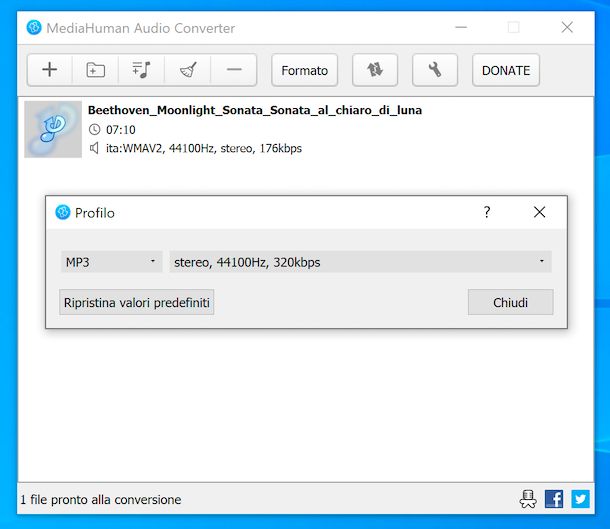The height and width of the screenshot is (529, 610).
Task: Click the Profilo dialog title icon
Action: coord(63,212)
